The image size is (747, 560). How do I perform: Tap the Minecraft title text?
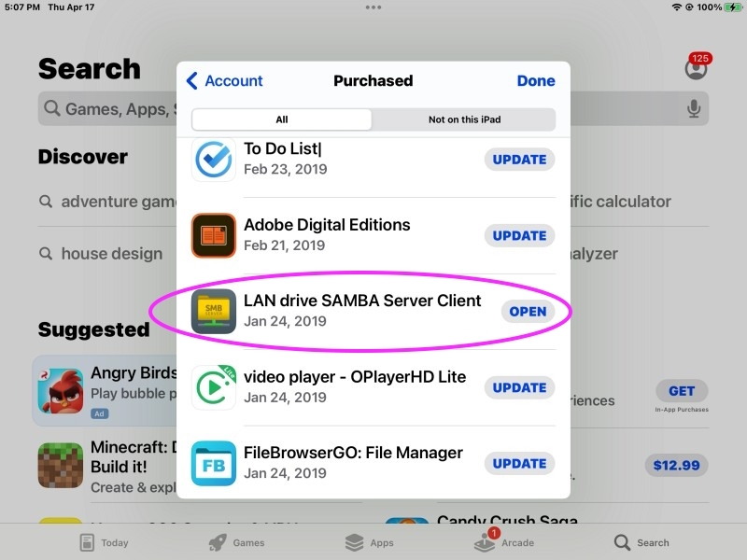click(134, 456)
